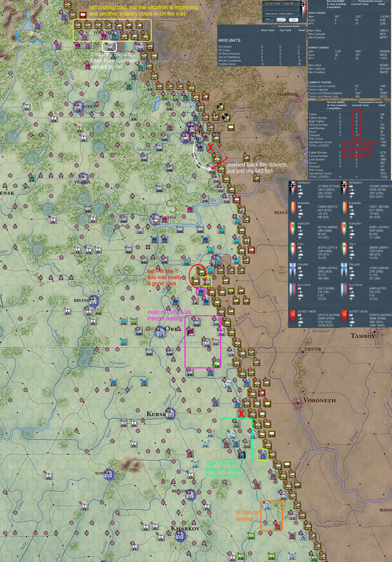Select the 4-41 unit in lime box

[263, 455]
